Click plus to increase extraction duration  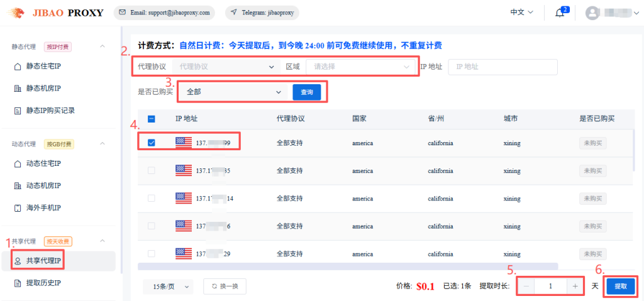(x=575, y=286)
